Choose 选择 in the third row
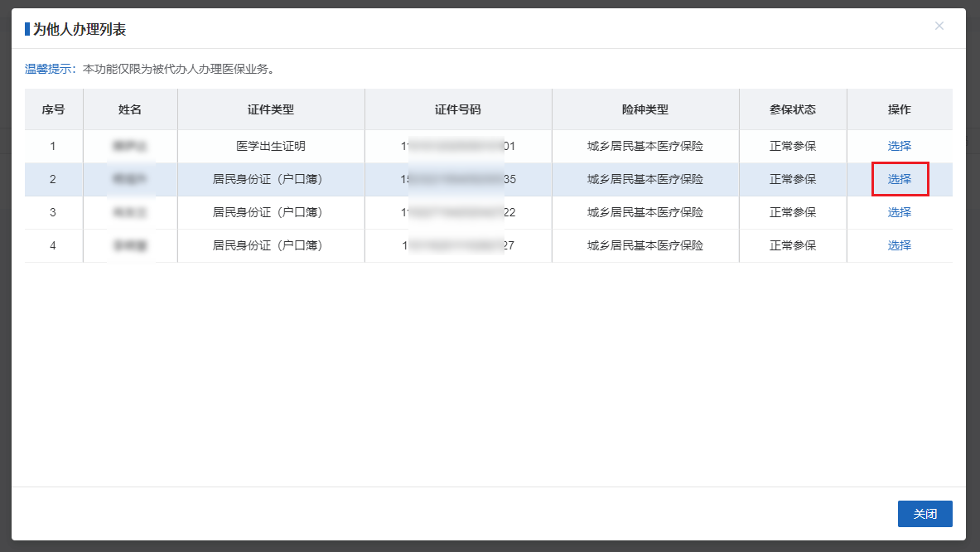Viewport: 980px width, 552px height. 899,212
